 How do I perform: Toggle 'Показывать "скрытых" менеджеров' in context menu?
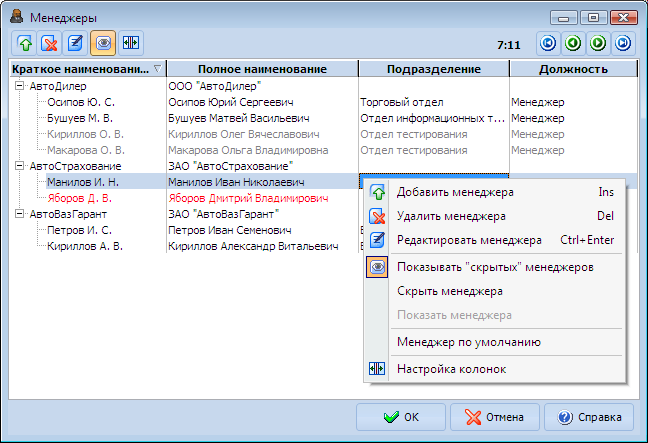tap(495, 267)
